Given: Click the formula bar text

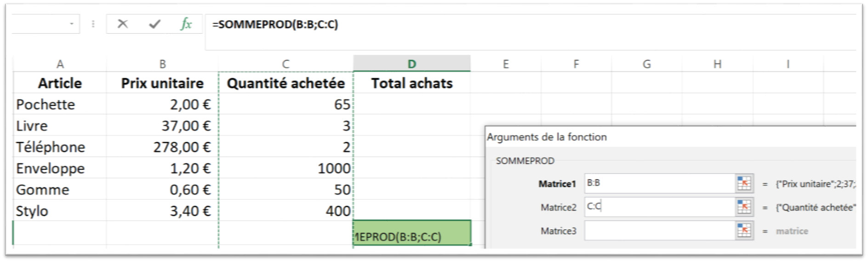Looking at the screenshot, I should click(x=275, y=24).
